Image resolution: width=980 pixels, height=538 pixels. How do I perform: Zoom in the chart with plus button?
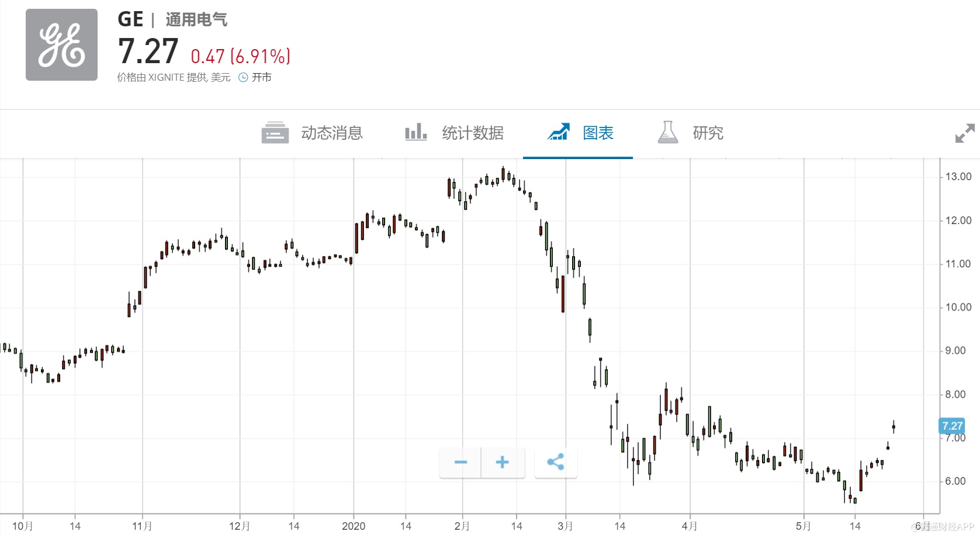pos(502,463)
